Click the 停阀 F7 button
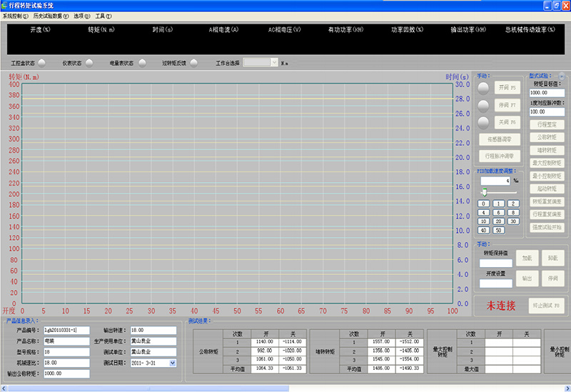The height and width of the screenshot is (392, 571). point(507,105)
